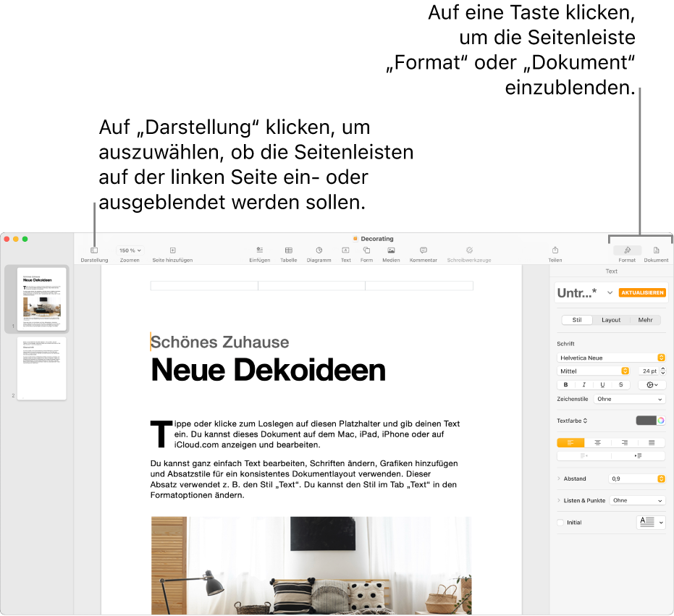Select page 2 thumbnail
The width and height of the screenshot is (674, 616).
pos(42,368)
